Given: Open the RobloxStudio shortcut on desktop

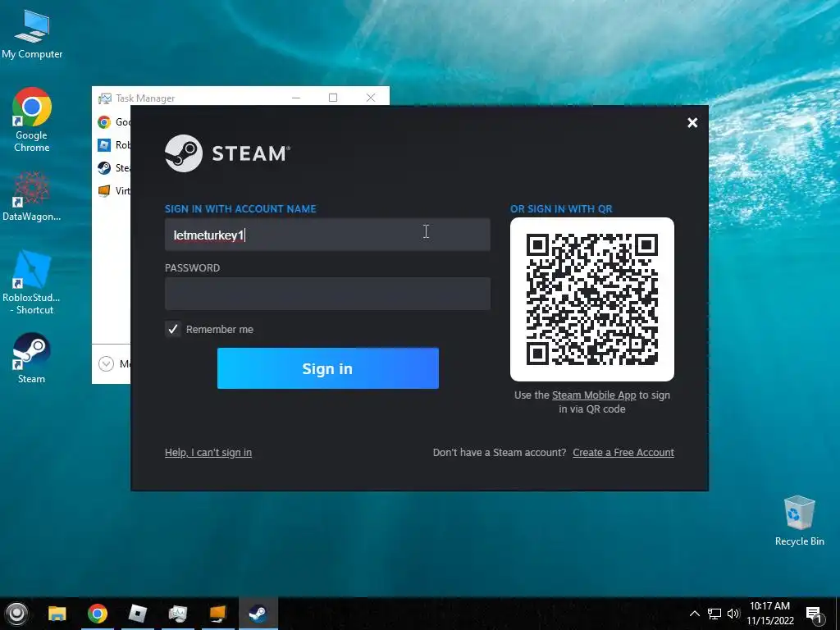Looking at the screenshot, I should pyautogui.click(x=32, y=282).
